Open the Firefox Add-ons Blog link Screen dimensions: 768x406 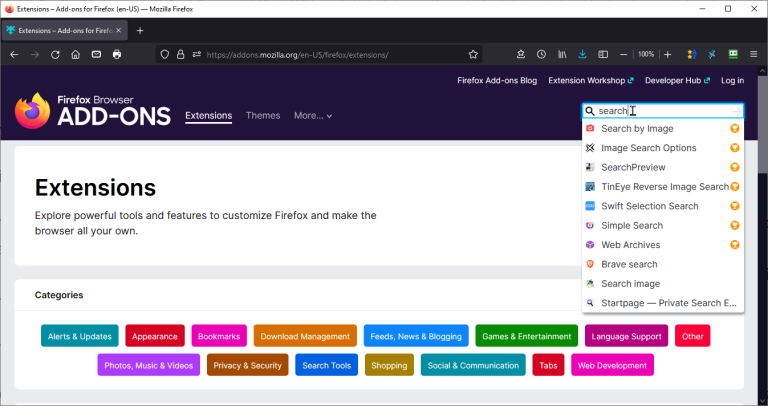click(497, 81)
